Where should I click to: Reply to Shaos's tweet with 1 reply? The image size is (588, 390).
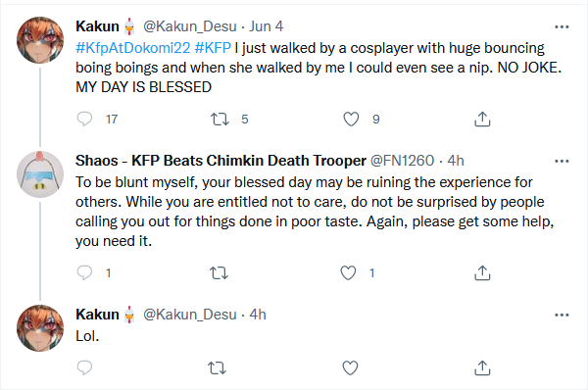(84, 272)
